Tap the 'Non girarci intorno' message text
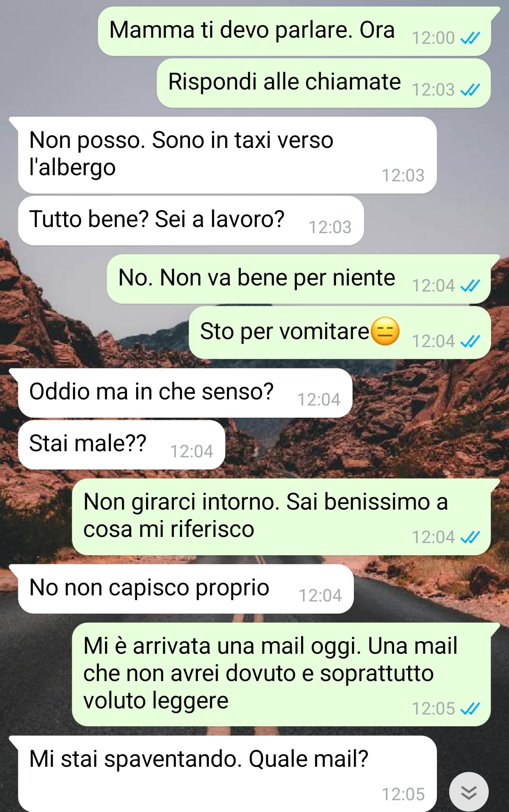Screen dimensions: 509x812 [265, 515]
